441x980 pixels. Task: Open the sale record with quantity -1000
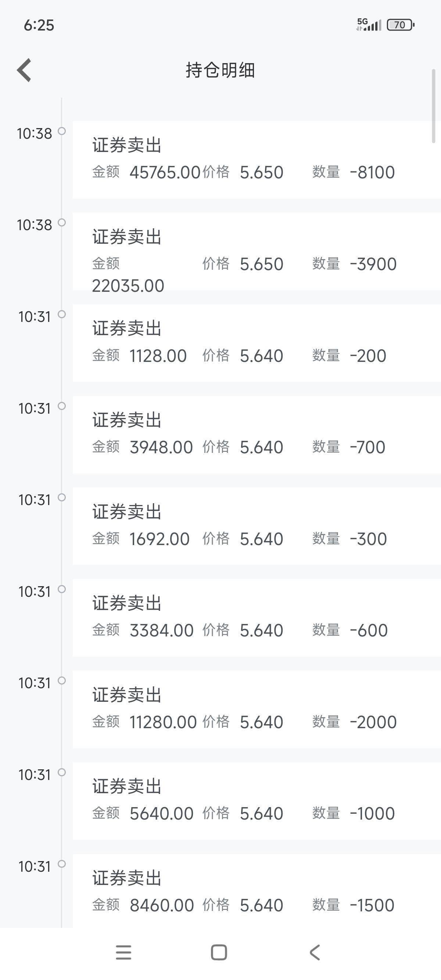257,801
